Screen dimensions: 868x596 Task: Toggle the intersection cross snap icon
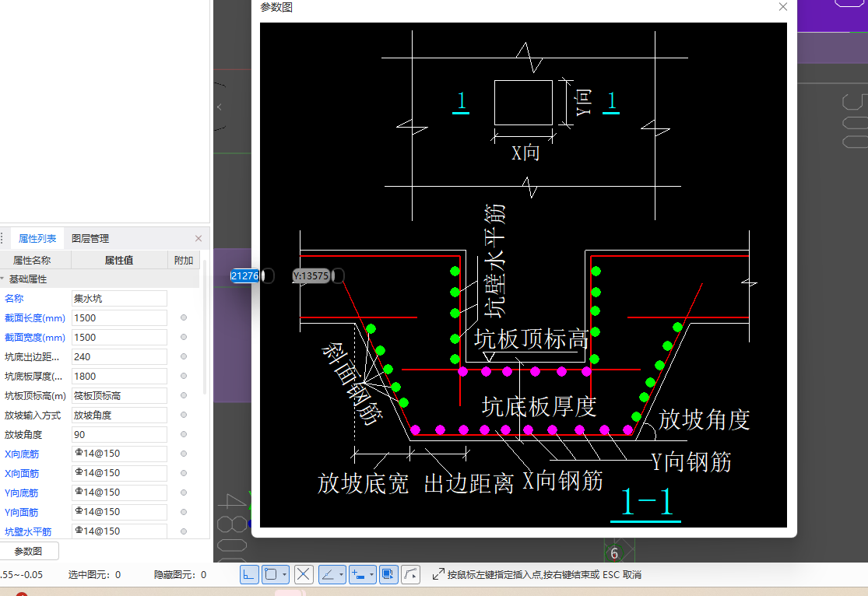(x=304, y=574)
